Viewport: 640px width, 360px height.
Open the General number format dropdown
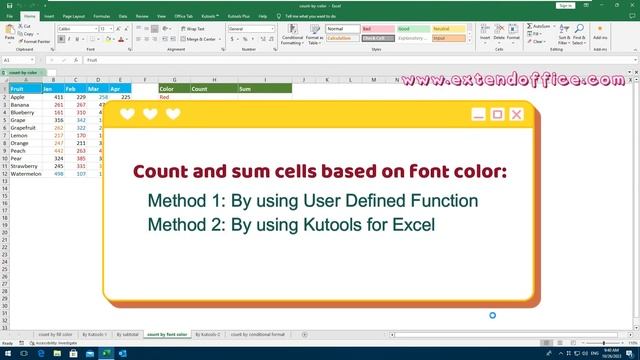pos(272,29)
